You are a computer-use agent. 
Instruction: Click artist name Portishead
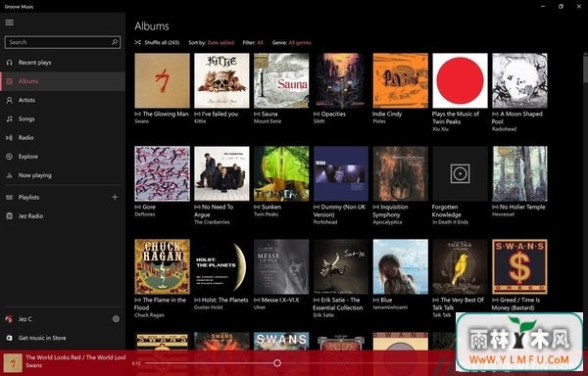[325, 222]
